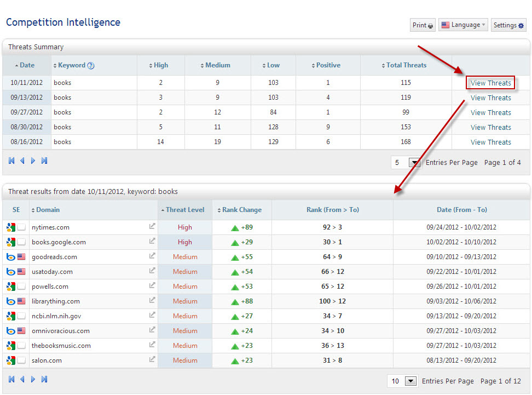Click external link icon for goodreads.com

152,256
